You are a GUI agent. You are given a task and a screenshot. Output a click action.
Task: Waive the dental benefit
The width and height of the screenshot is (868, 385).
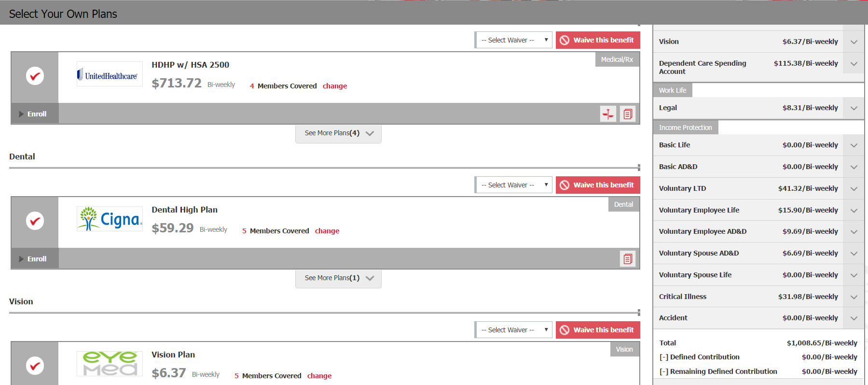(598, 185)
